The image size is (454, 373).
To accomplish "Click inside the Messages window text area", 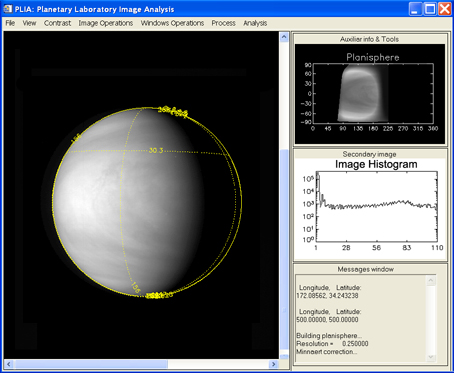I will [361, 319].
